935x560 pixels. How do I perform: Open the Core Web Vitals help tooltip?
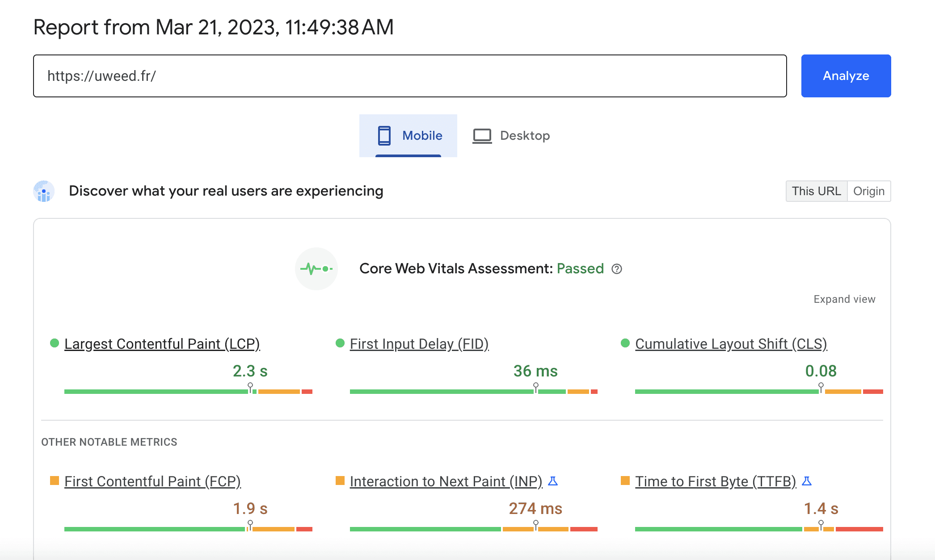tap(617, 269)
